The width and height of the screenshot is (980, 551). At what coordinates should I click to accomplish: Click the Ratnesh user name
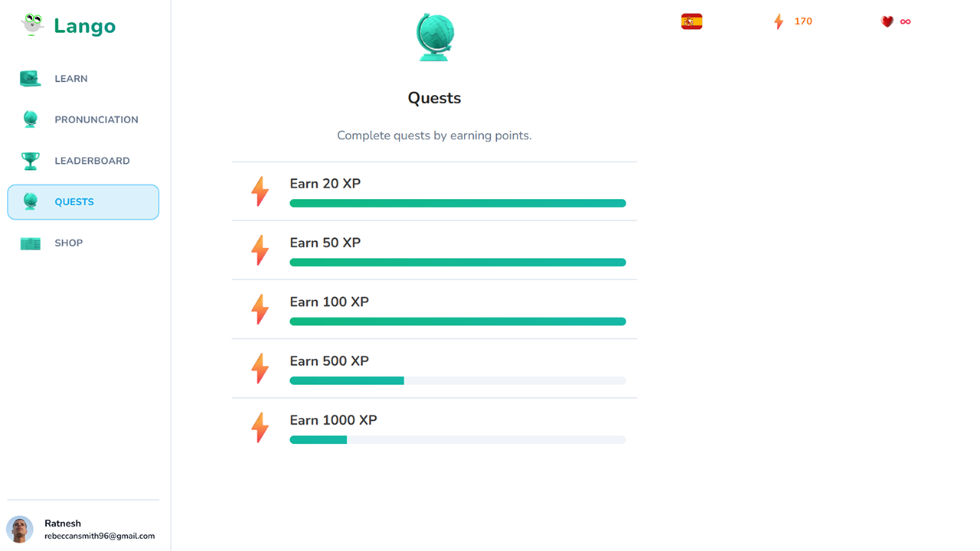click(63, 523)
